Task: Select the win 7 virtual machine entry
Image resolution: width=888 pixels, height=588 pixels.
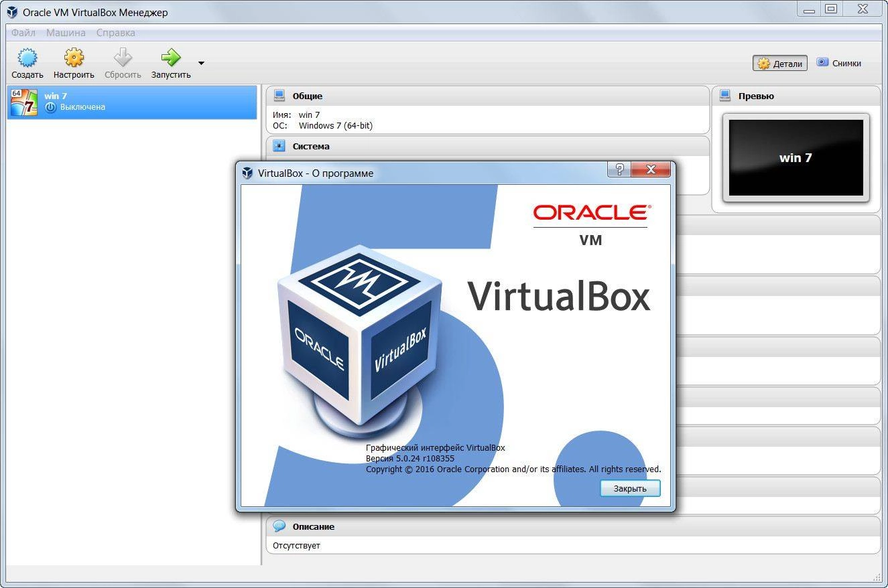Action: (132, 102)
